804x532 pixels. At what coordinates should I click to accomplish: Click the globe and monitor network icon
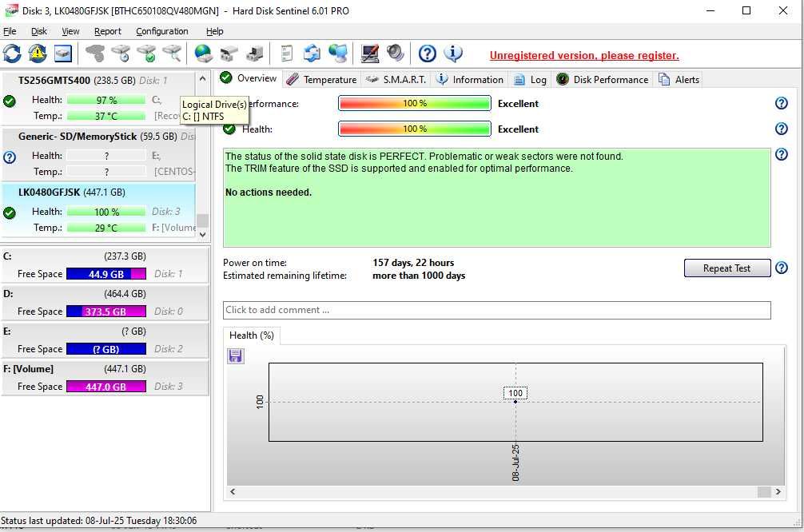click(x=338, y=54)
